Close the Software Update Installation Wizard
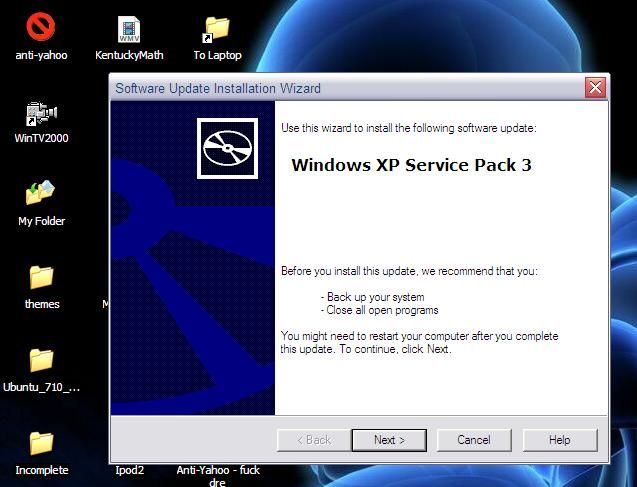 (x=595, y=87)
